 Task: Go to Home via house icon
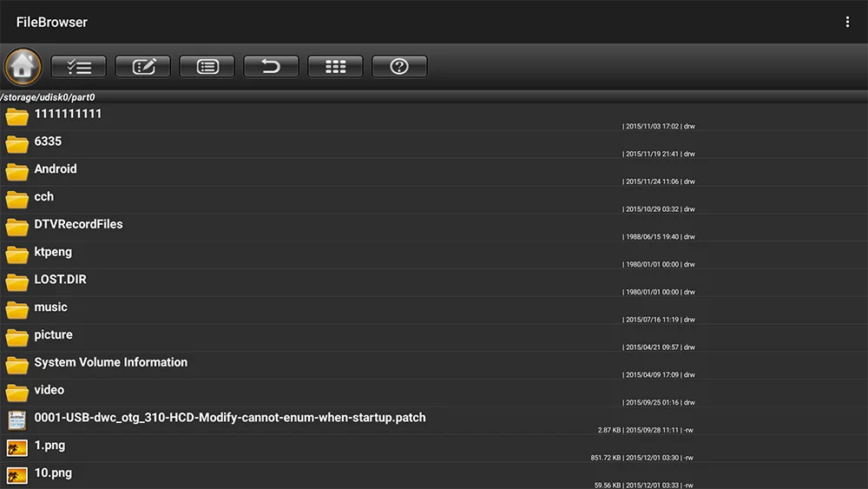(x=23, y=67)
